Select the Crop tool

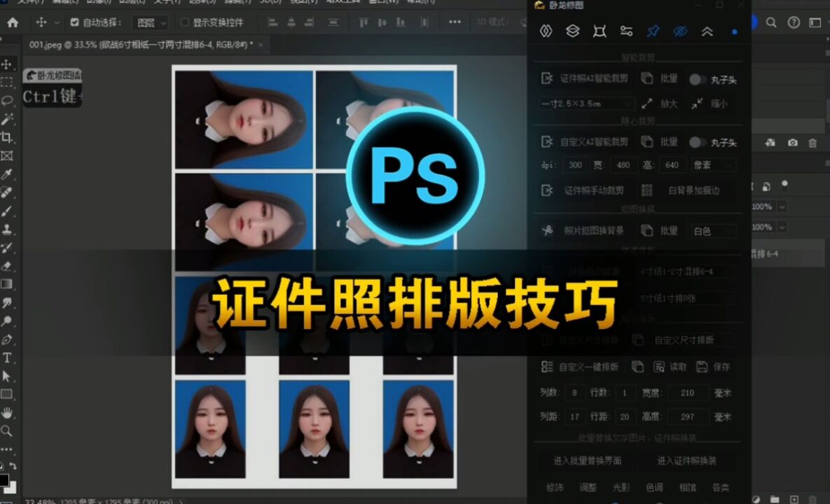point(7,137)
